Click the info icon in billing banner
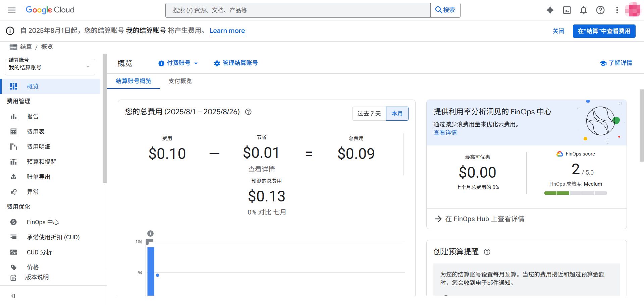Screen dimensions: 644x305 [x=10, y=31]
